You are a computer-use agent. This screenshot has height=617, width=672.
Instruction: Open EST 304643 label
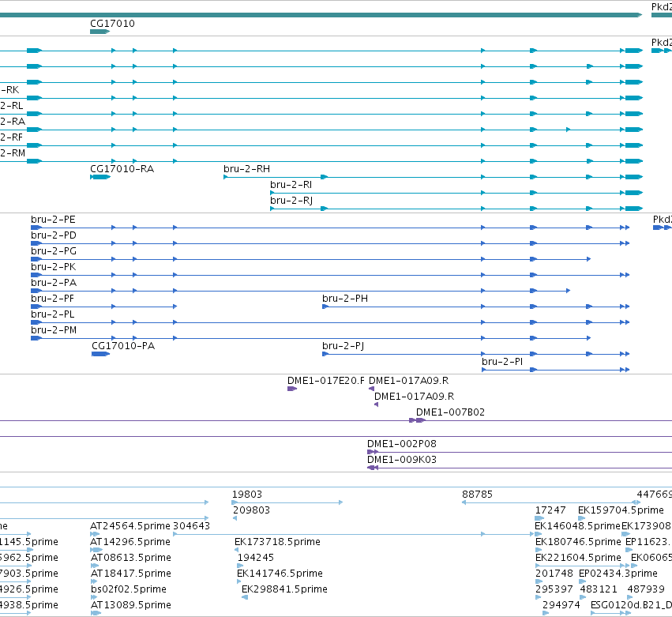(x=192, y=526)
